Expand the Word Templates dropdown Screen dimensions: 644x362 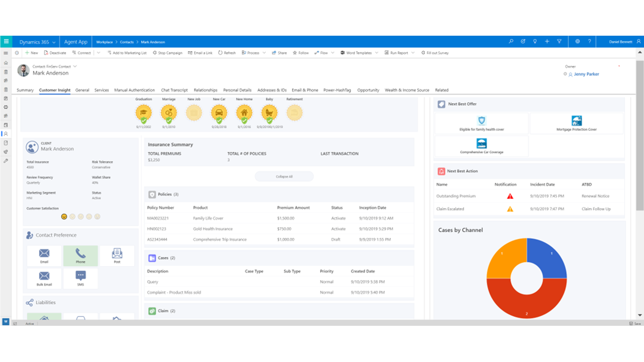click(x=376, y=53)
